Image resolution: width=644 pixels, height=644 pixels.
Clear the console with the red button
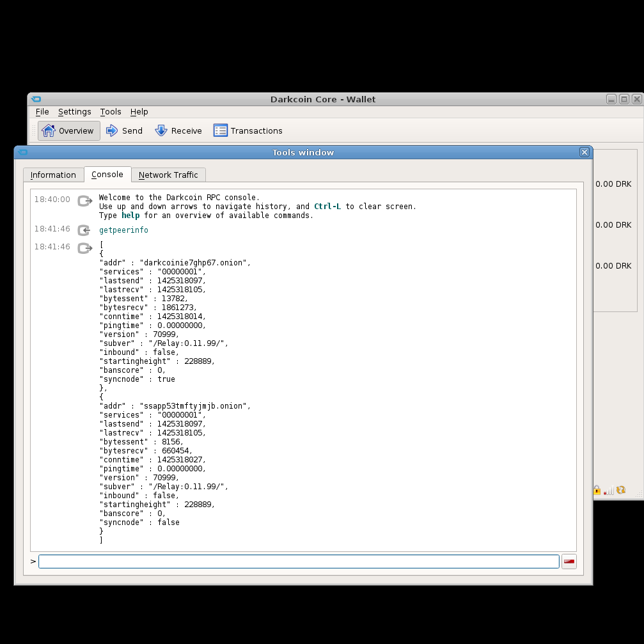pyautogui.click(x=569, y=562)
